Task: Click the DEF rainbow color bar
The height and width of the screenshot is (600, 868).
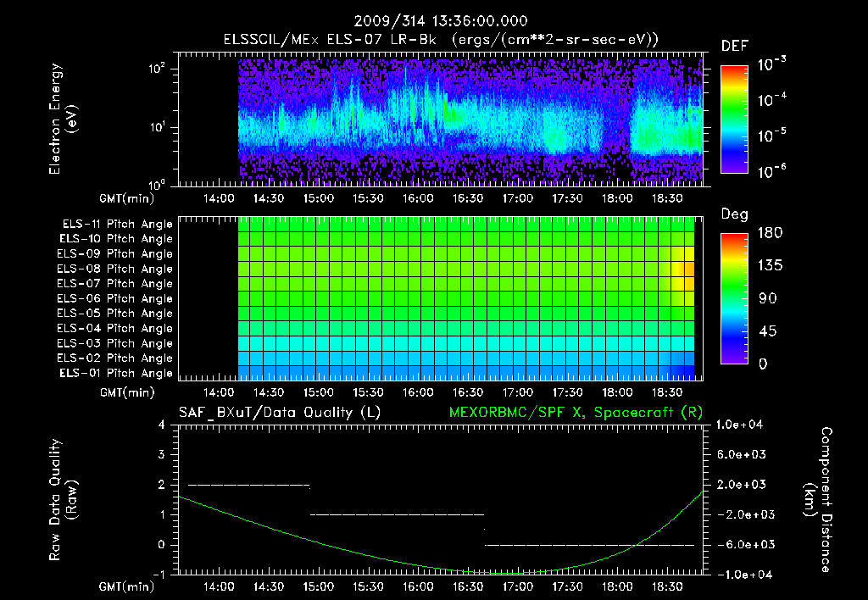Action: (734, 119)
